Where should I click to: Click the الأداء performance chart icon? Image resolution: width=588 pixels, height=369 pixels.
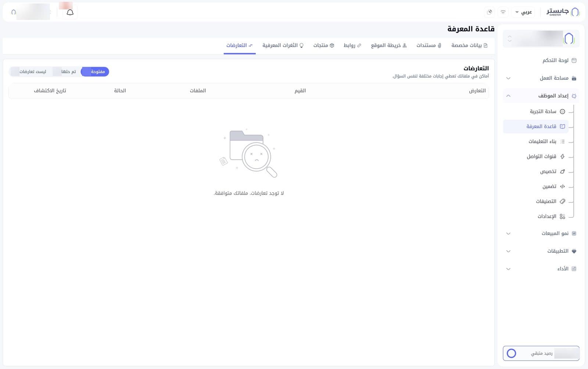pyautogui.click(x=574, y=269)
